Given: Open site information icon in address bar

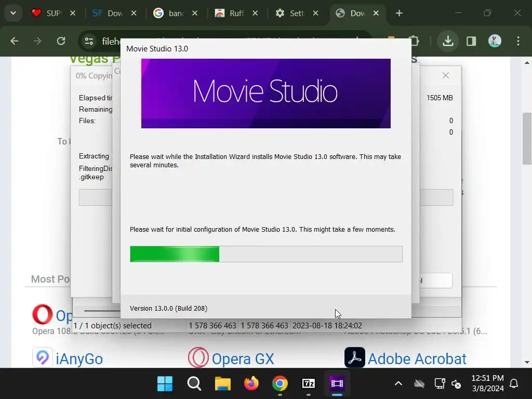Looking at the screenshot, I should (89, 41).
